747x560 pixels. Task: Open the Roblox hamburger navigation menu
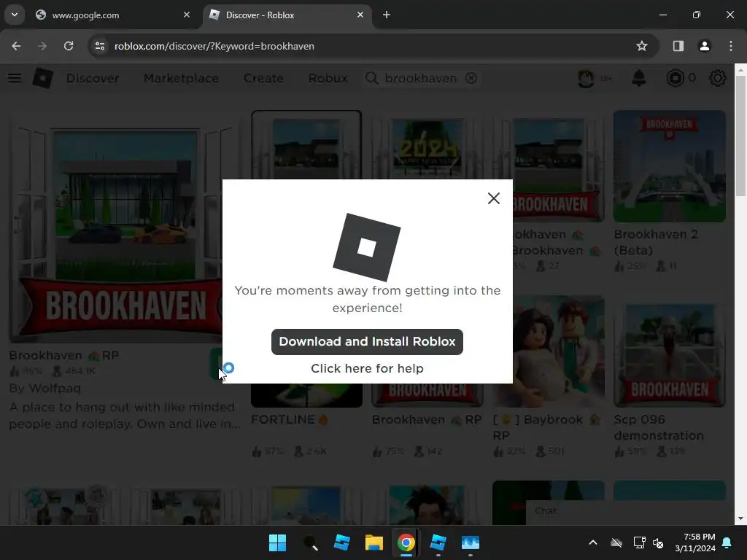click(x=15, y=78)
